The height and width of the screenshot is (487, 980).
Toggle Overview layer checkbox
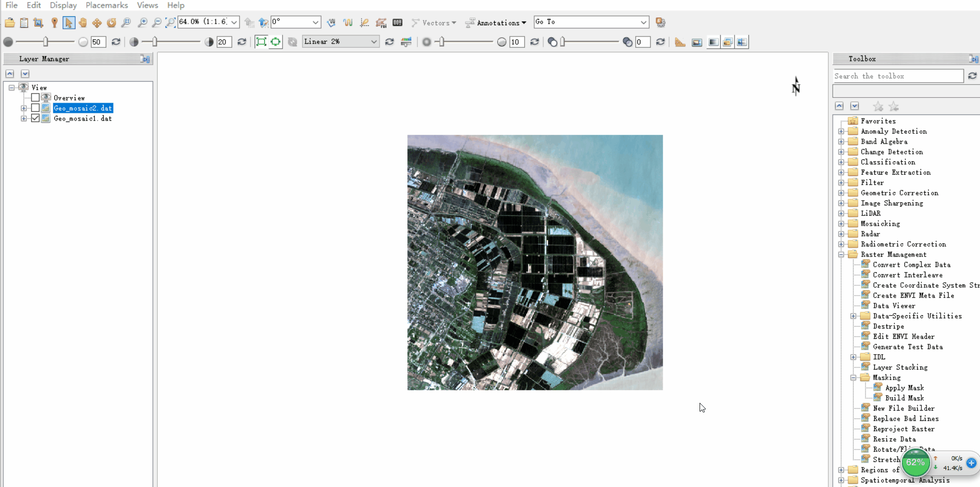35,98
